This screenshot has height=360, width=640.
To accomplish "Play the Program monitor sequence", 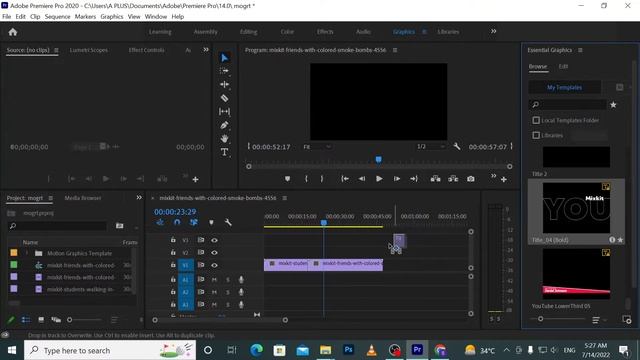I will (x=379, y=179).
